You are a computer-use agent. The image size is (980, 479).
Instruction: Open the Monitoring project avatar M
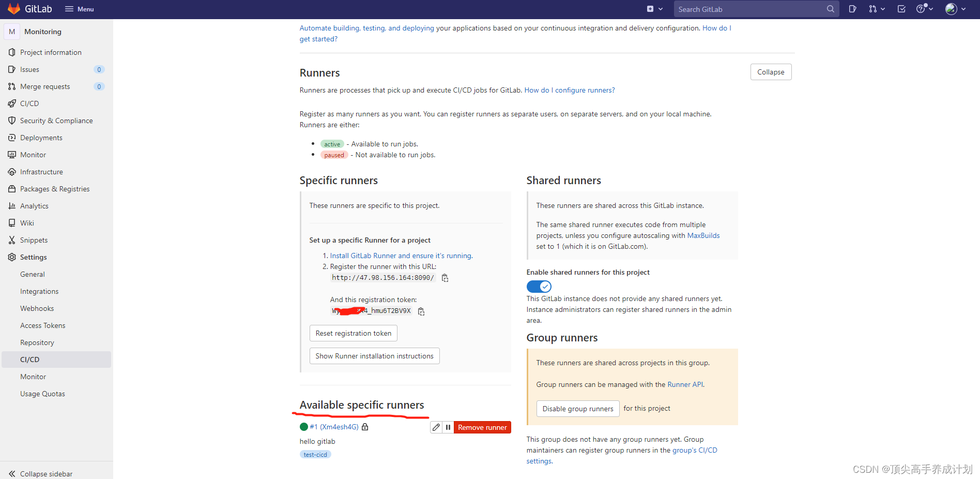pos(12,32)
